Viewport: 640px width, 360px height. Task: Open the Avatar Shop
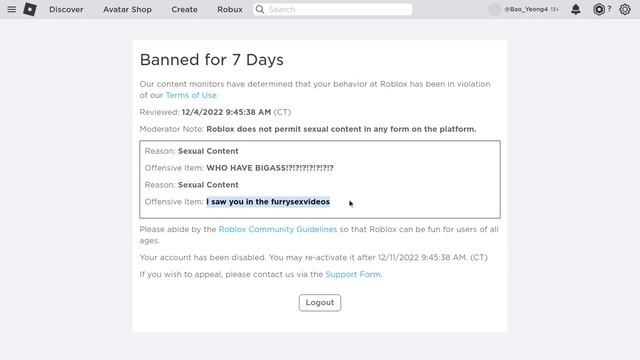127,9
